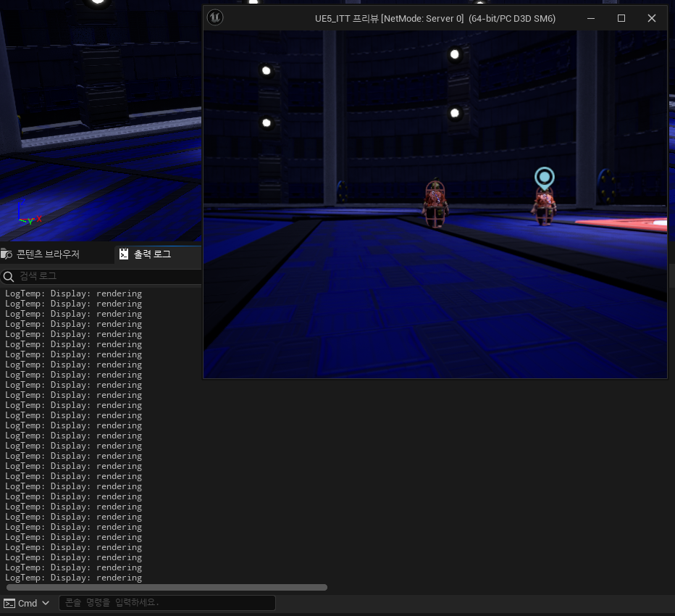Click the cyan location marker above character

click(x=545, y=178)
